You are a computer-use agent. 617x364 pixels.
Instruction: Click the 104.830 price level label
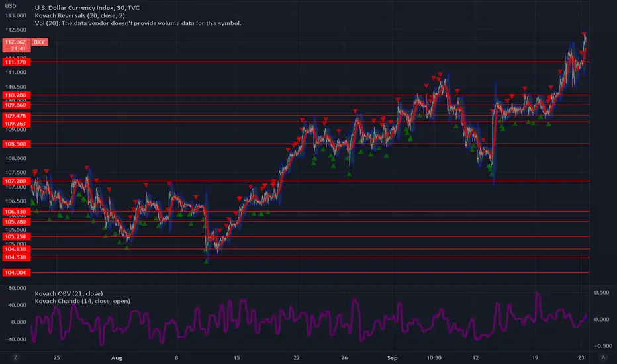coord(16,249)
